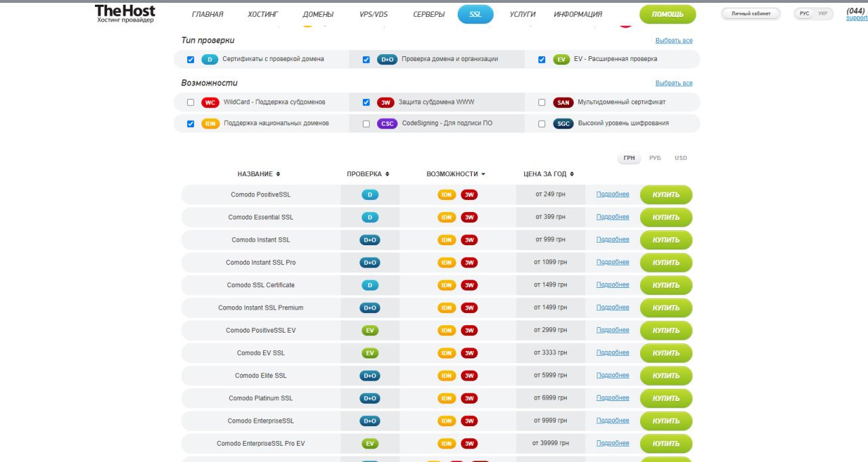
Task: Buy Comodo EV SSL certificate
Action: pos(666,353)
